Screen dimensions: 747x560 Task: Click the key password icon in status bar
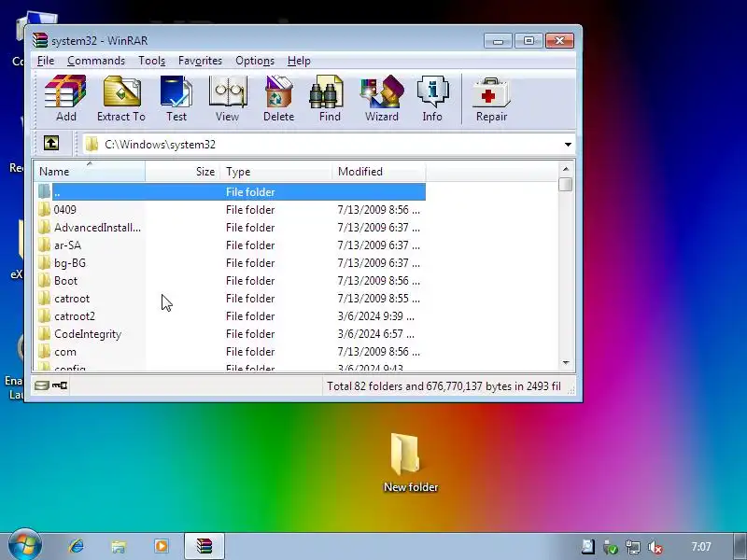point(60,385)
